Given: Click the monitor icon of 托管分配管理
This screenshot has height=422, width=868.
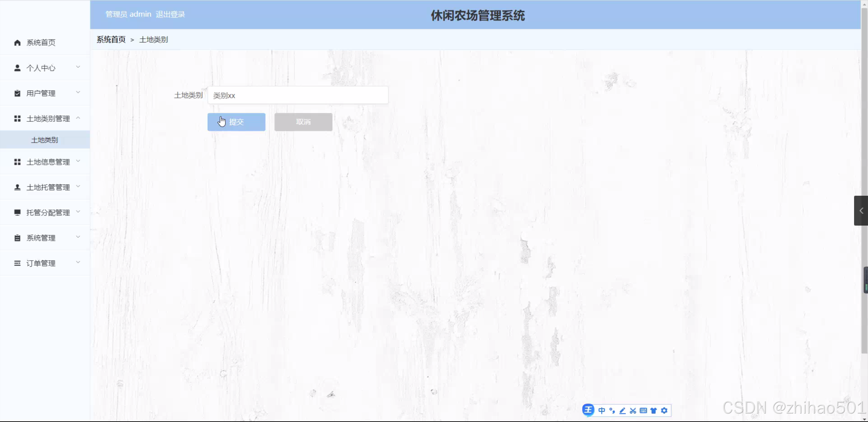Looking at the screenshot, I should pyautogui.click(x=17, y=212).
